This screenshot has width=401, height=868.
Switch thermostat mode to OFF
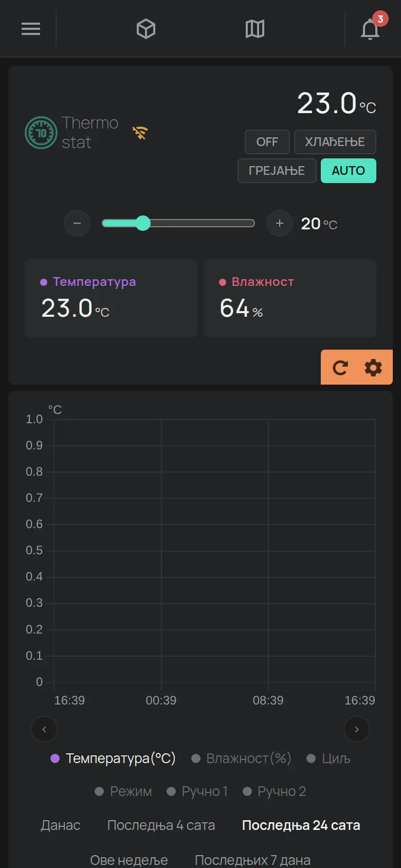point(267,142)
